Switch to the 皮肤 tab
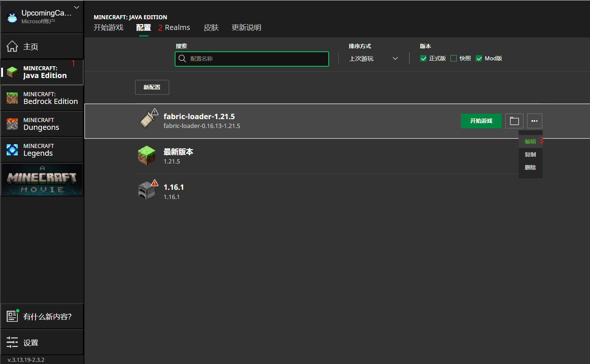This screenshot has width=590, height=364. [211, 28]
